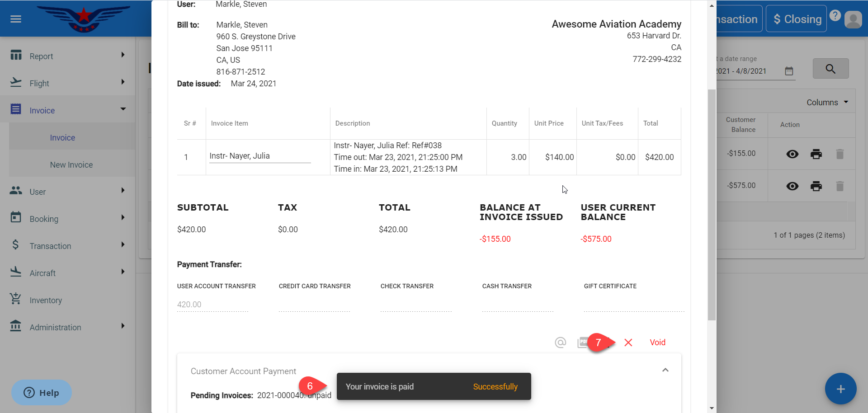This screenshot has width=868, height=413.
Task: View the invoice with -$575.00 balance
Action: pyautogui.click(x=792, y=186)
